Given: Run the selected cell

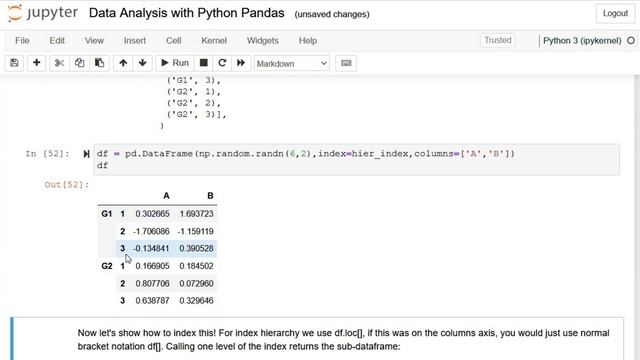Looking at the screenshot, I should 175,63.
